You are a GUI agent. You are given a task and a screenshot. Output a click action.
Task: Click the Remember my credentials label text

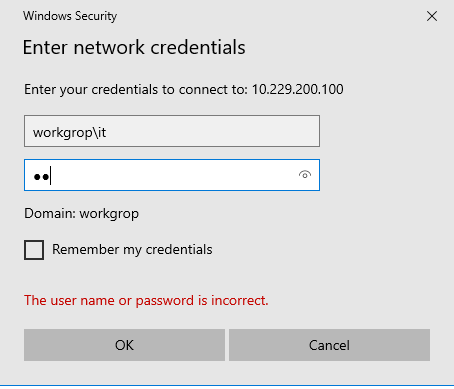[132, 250]
